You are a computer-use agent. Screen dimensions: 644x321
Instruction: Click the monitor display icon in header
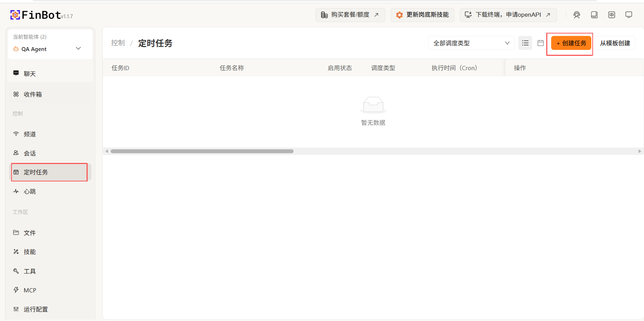629,15
